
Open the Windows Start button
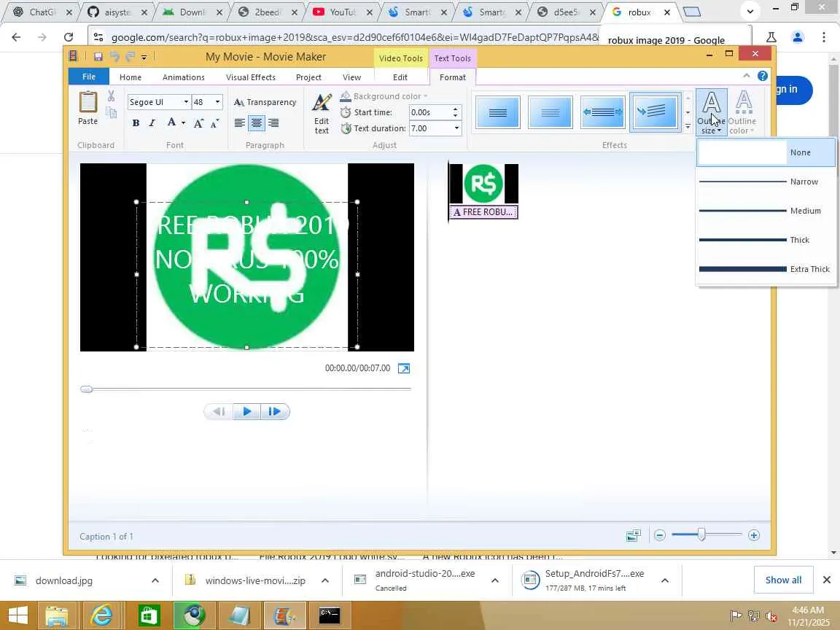tap(18, 615)
